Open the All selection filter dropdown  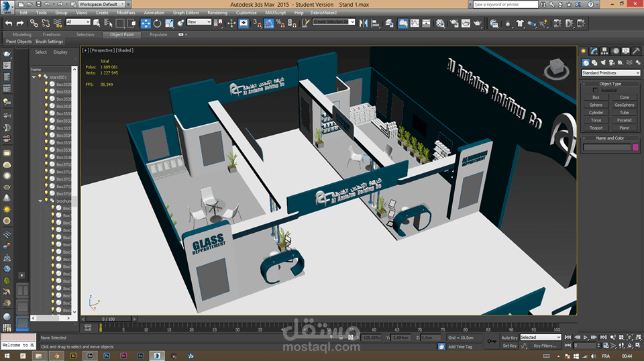[78, 21]
